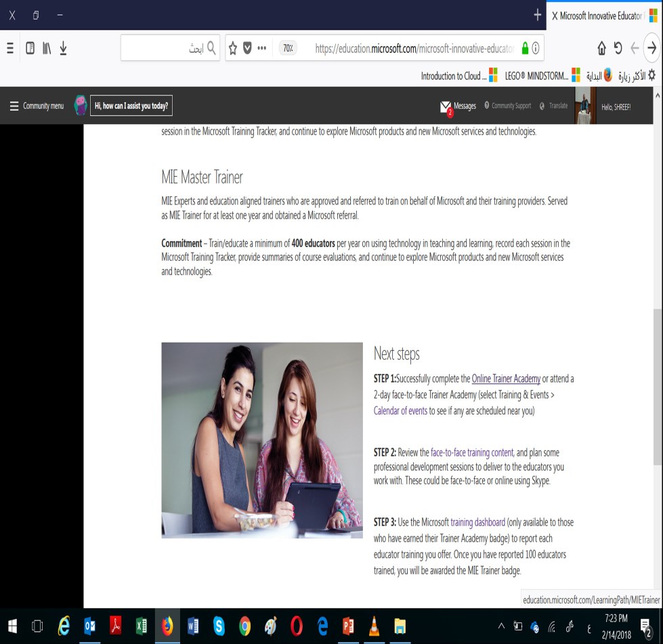Close the Microsoft Innovative Educator tab

pyautogui.click(x=555, y=16)
